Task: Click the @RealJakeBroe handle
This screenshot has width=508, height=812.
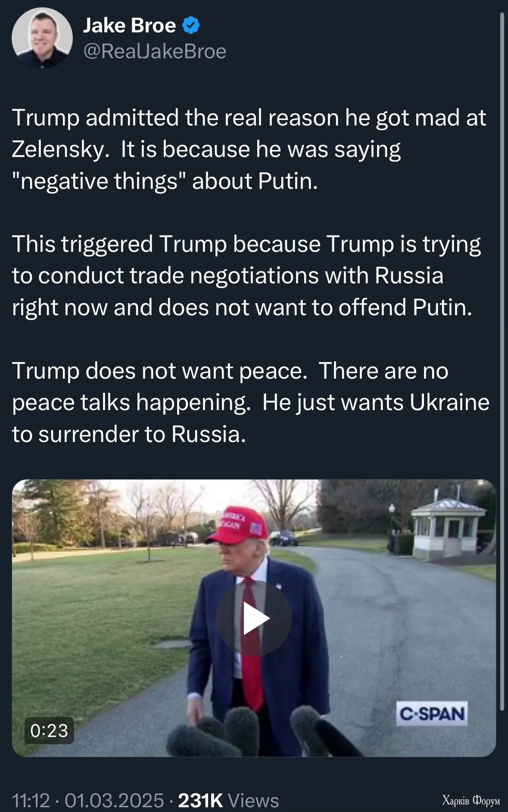Action: (x=155, y=52)
